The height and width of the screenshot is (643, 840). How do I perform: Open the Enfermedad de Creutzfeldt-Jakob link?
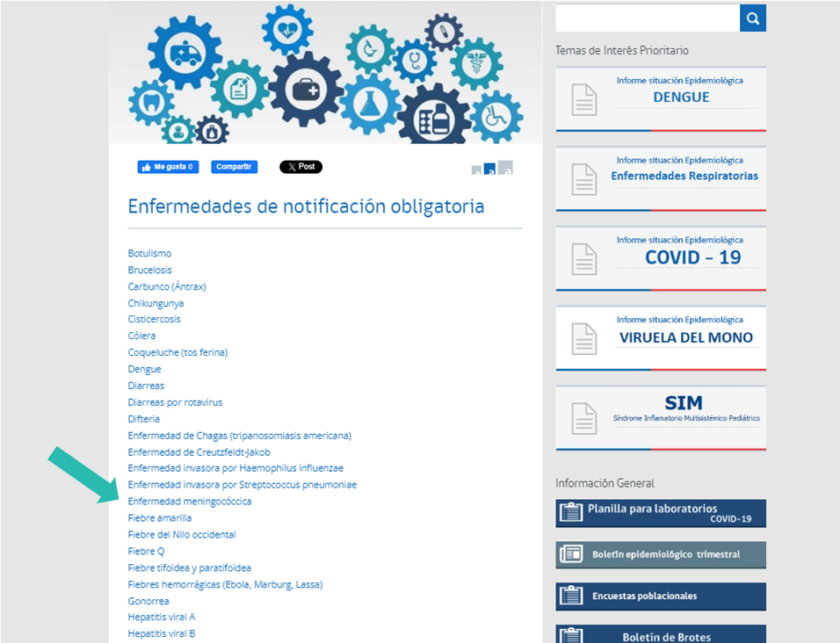point(199,452)
